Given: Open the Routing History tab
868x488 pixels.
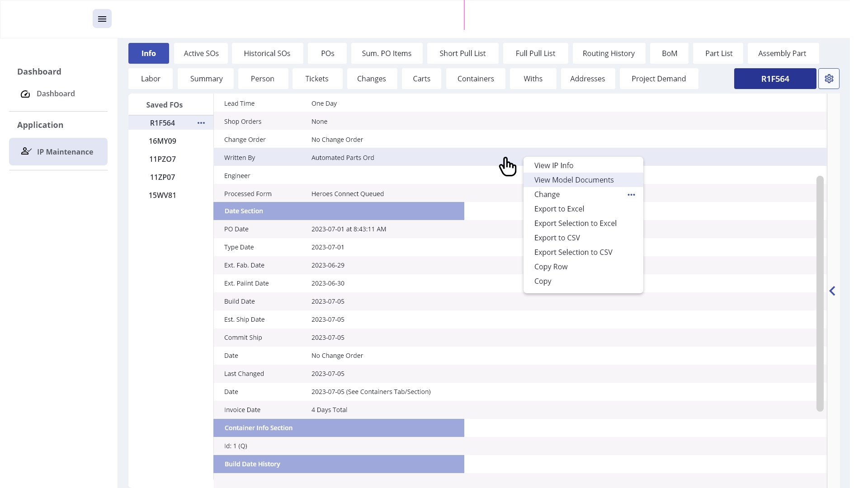Looking at the screenshot, I should (609, 53).
